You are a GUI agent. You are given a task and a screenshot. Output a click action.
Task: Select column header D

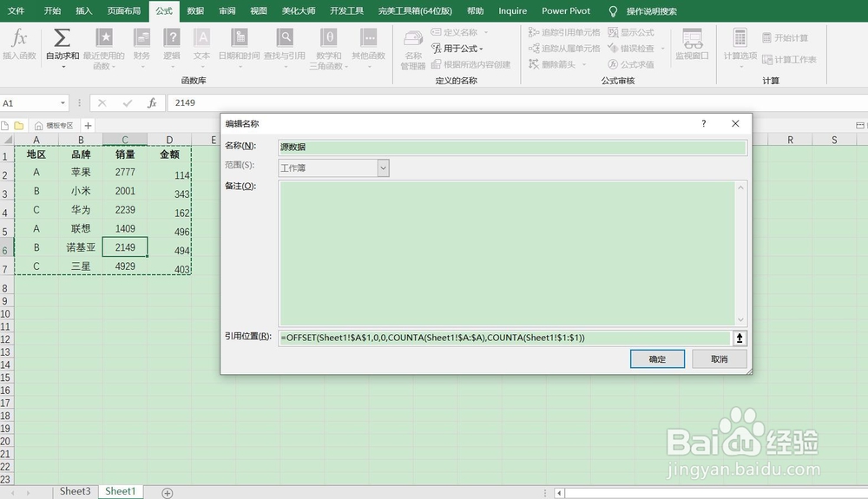point(169,140)
